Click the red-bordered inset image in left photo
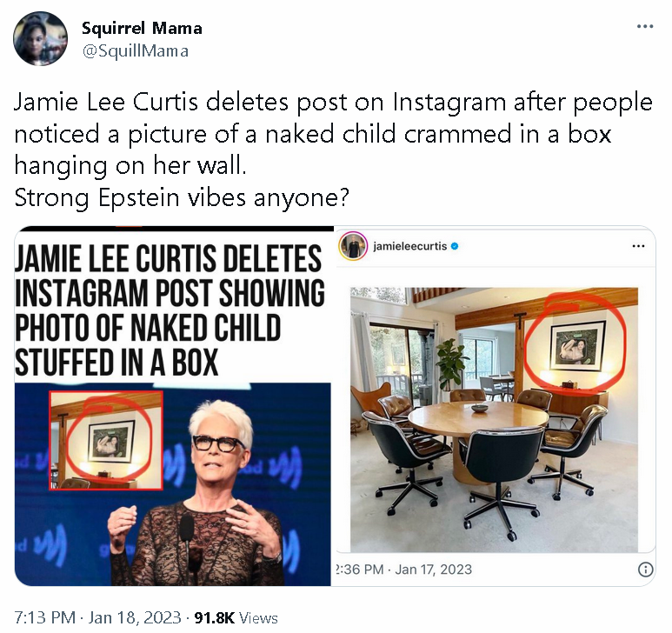 tap(106, 440)
